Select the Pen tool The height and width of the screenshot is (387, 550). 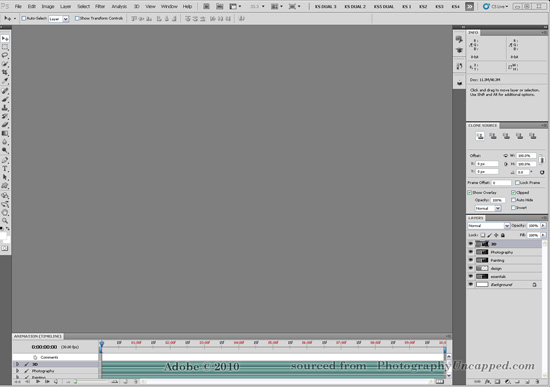(5, 160)
